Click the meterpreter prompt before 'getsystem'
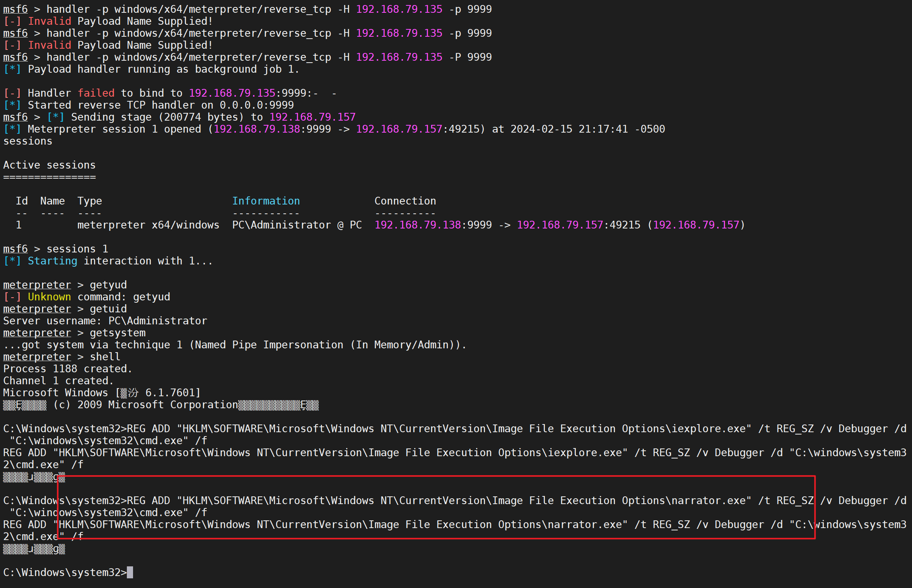Screen dimensions: 912x588 point(37,332)
